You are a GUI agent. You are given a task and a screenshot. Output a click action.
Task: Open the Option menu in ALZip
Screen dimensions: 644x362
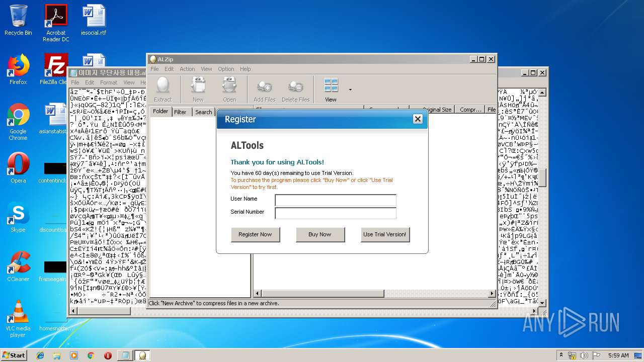point(226,69)
